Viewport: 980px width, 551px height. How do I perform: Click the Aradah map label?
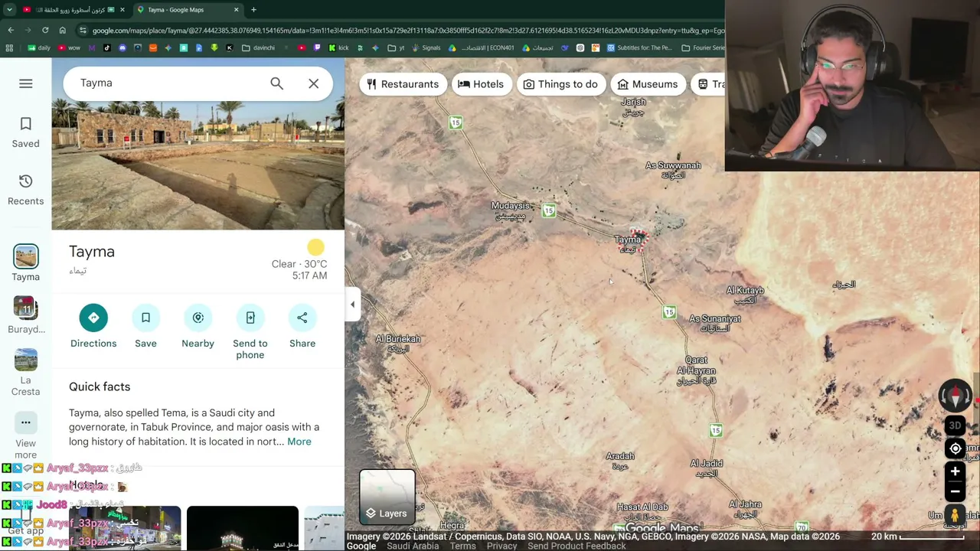(620, 461)
